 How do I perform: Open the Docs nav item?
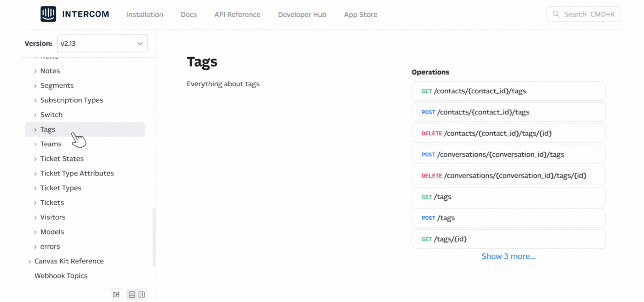click(189, 14)
